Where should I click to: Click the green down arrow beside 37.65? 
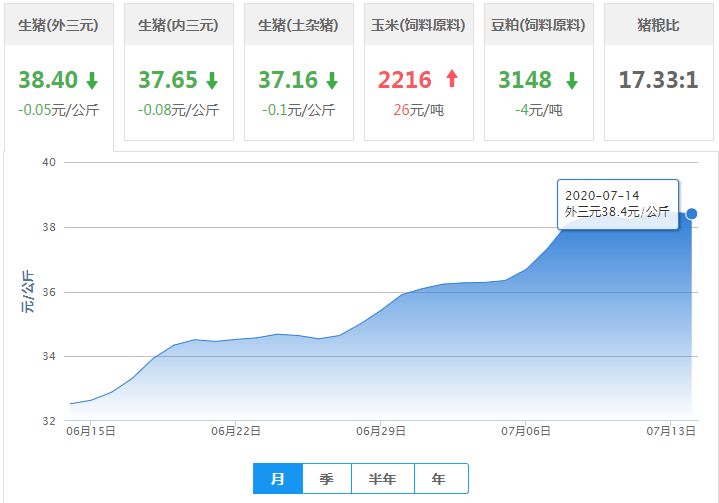(x=212, y=81)
